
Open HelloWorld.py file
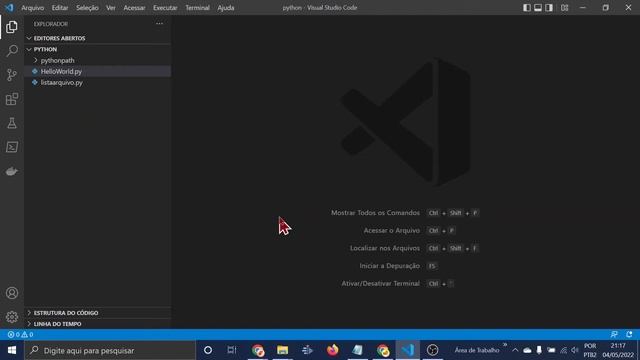97,71
